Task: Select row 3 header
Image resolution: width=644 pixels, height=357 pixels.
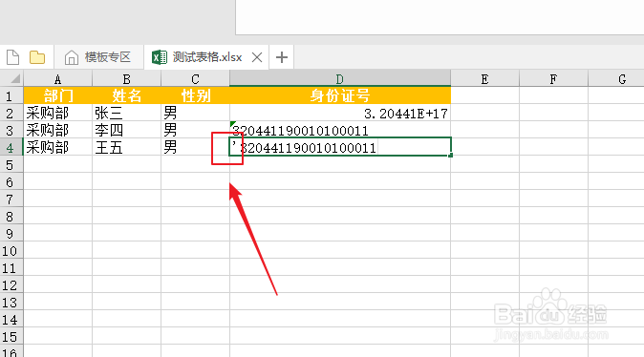Action: pyautogui.click(x=11, y=130)
